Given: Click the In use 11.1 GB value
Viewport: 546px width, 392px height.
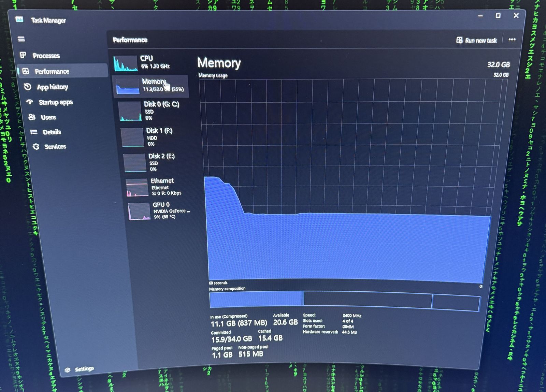Looking at the screenshot, I should pos(239,323).
